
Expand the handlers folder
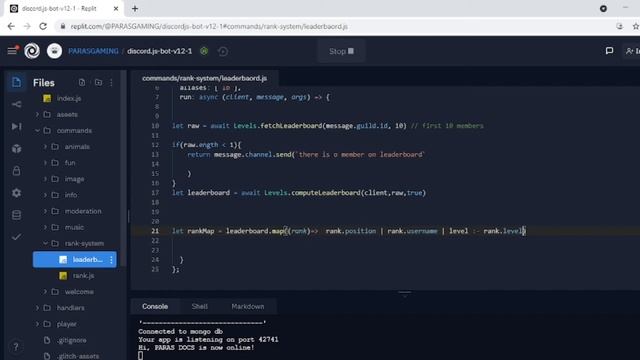[x=37, y=308]
